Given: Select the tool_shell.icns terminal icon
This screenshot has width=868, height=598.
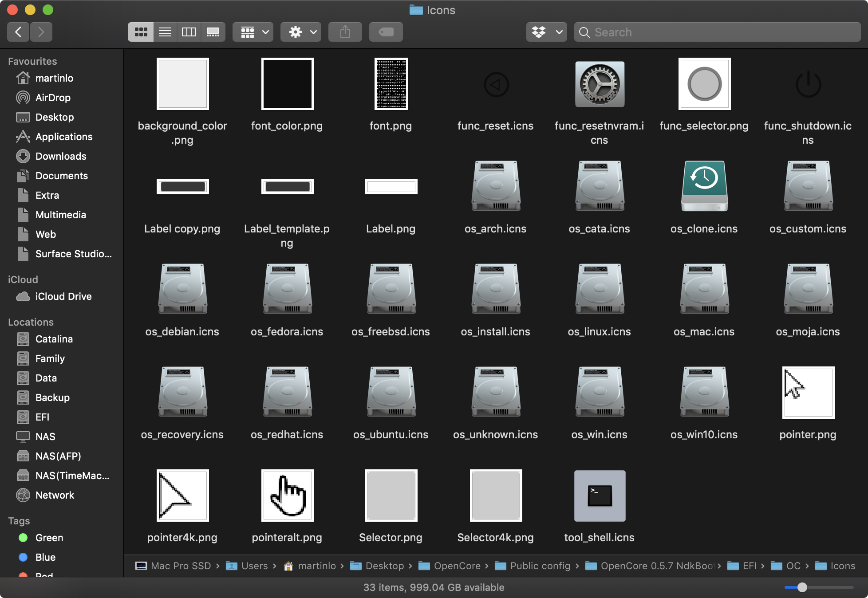Looking at the screenshot, I should 600,496.
